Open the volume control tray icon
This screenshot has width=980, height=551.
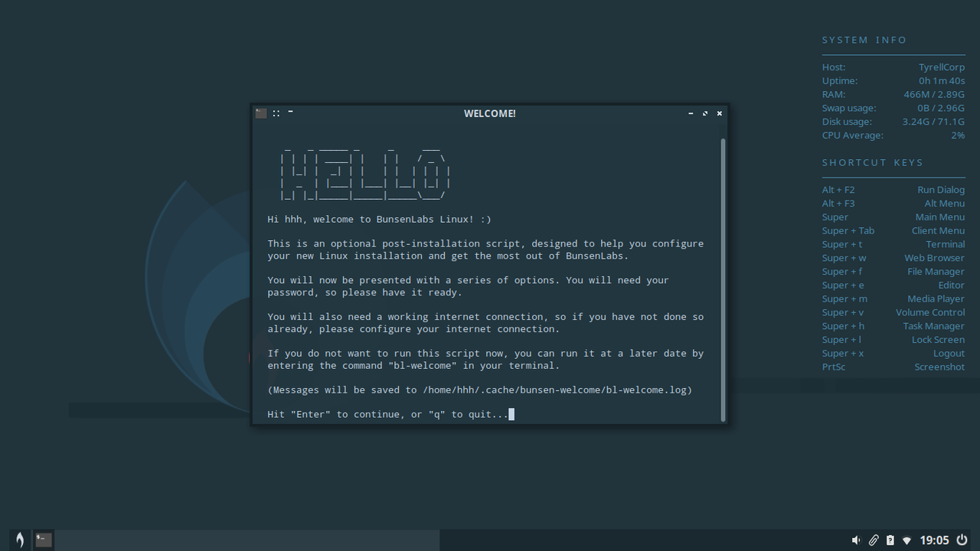856,540
